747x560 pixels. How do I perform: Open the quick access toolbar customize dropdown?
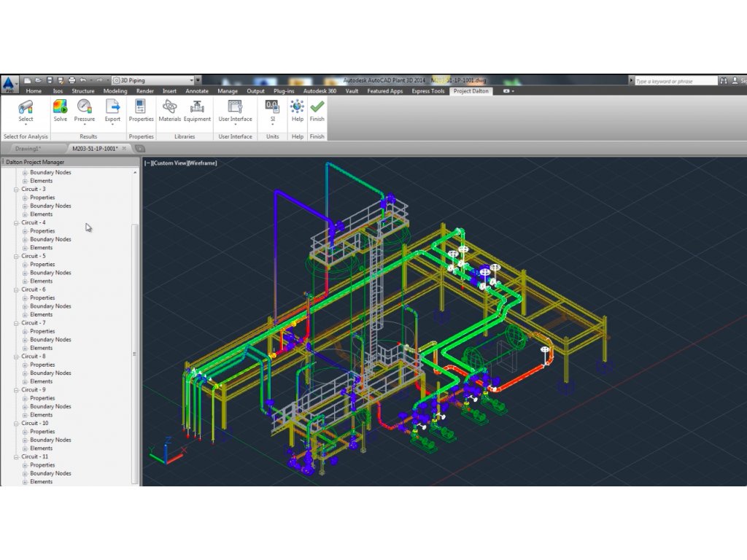point(198,80)
